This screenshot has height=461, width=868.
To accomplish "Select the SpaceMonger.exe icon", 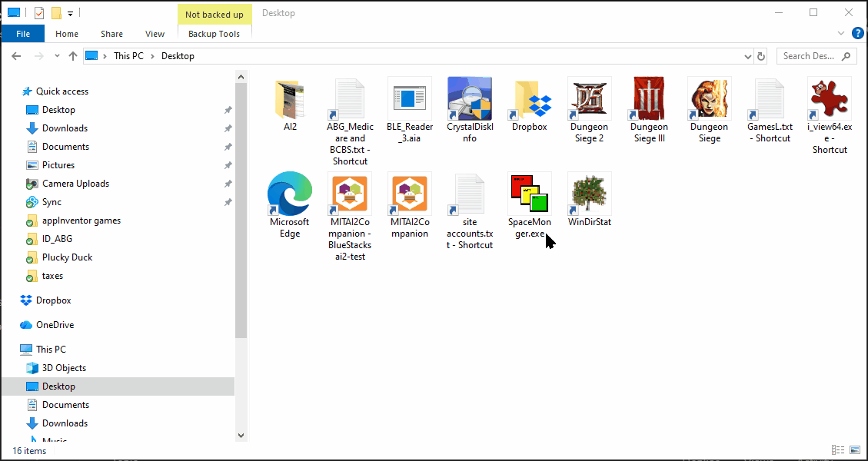I will [x=529, y=194].
